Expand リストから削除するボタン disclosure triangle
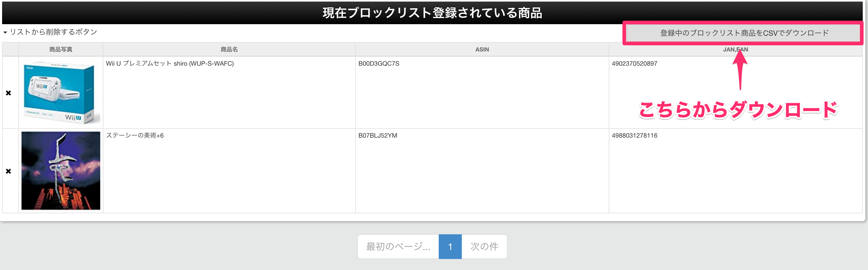This screenshot has width=868, height=270. (6, 32)
